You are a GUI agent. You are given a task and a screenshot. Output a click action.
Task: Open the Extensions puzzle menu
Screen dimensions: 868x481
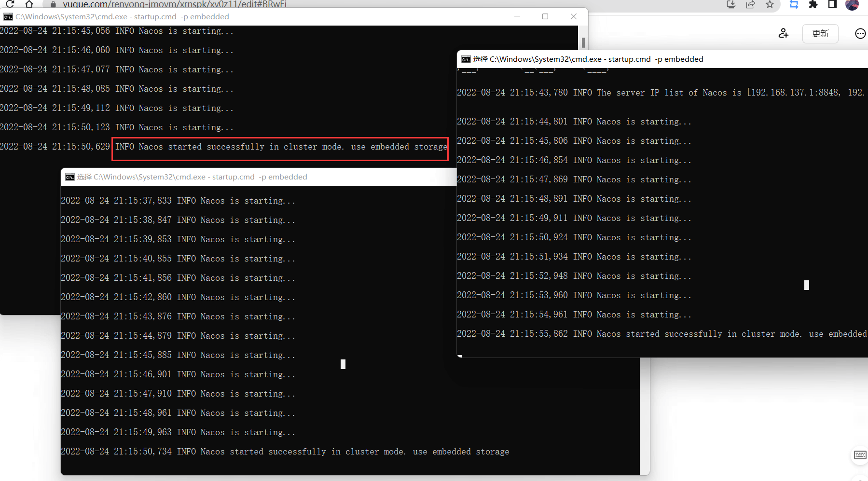813,4
